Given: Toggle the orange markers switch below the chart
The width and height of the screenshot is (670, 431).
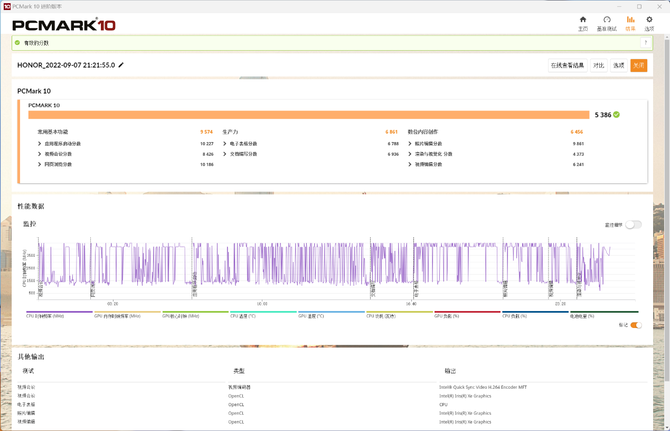Looking at the screenshot, I should pos(635,325).
